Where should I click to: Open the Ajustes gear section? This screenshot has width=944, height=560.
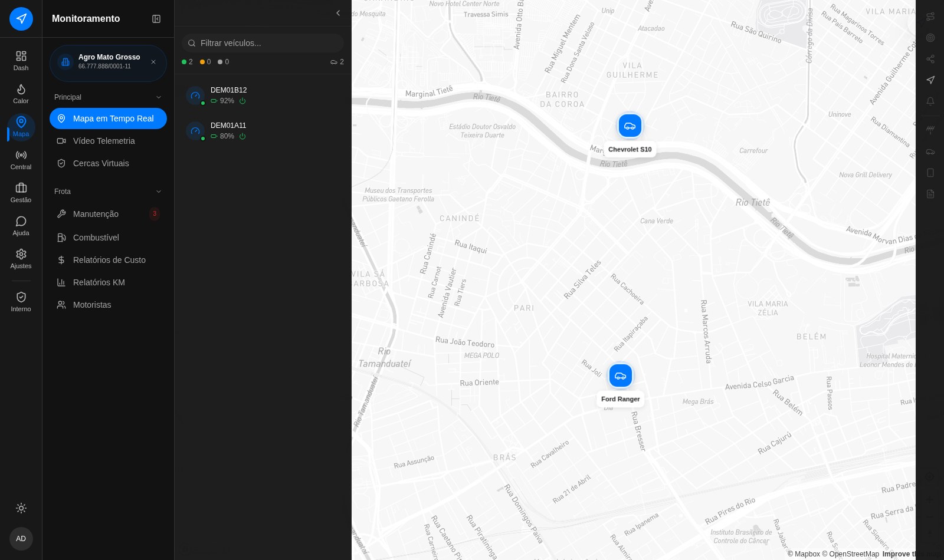21,259
